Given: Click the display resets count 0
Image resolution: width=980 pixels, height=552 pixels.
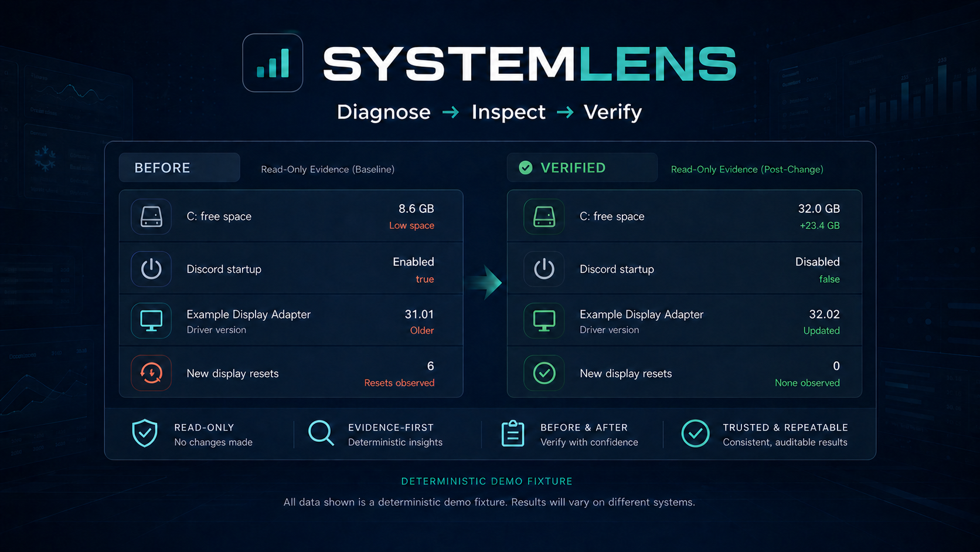Looking at the screenshot, I should pyautogui.click(x=836, y=366).
